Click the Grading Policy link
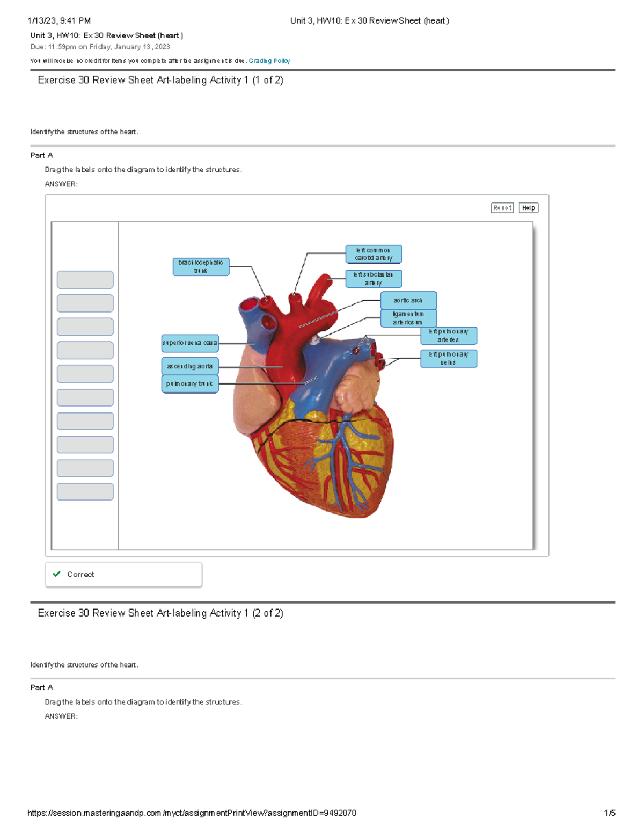644x834 pixels. point(269,61)
